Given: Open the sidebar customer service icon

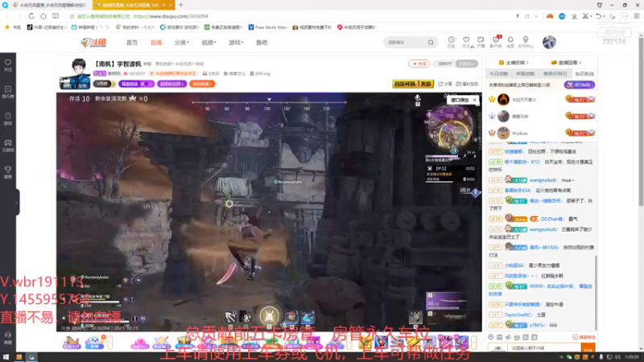Looking at the screenshot, I should [x=8, y=337].
